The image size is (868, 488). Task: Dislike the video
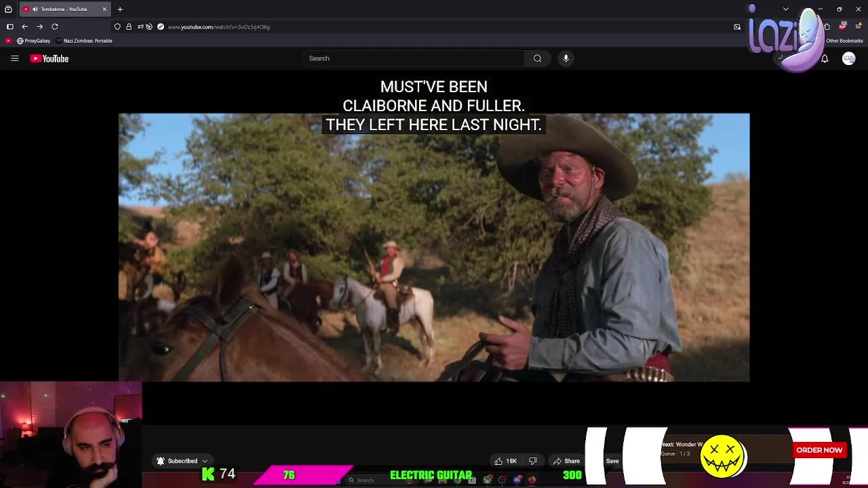[x=533, y=461]
